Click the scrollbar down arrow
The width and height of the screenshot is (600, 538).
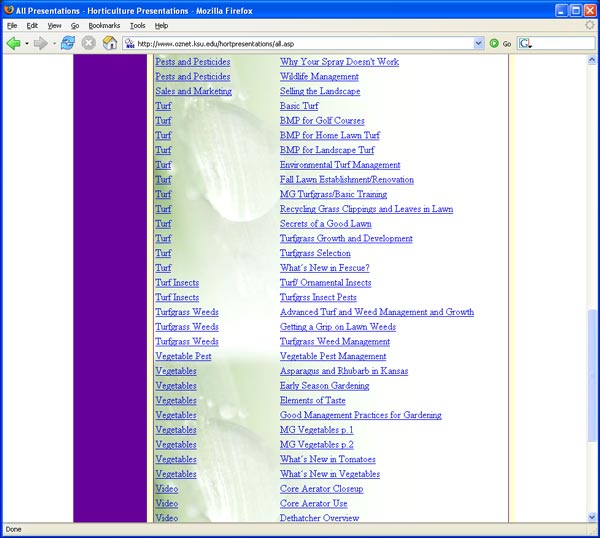[592, 517]
